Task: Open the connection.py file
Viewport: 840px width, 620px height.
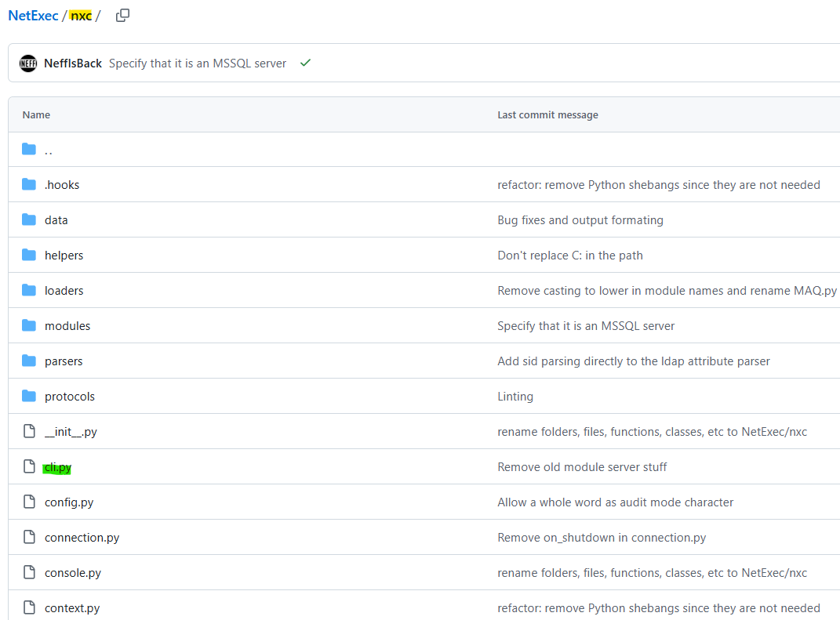Action: tap(82, 538)
